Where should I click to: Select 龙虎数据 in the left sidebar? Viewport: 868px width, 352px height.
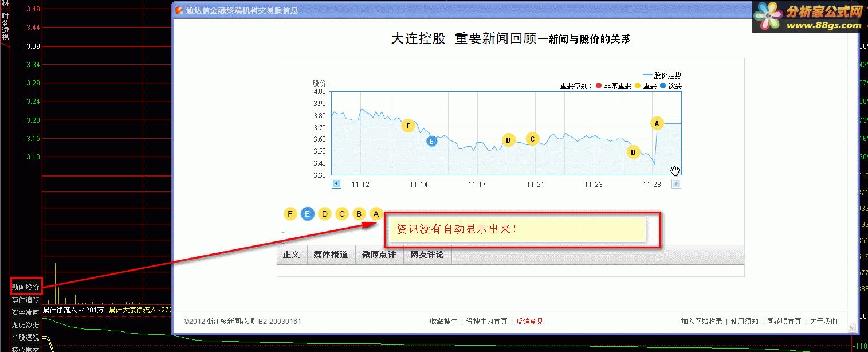[26, 325]
